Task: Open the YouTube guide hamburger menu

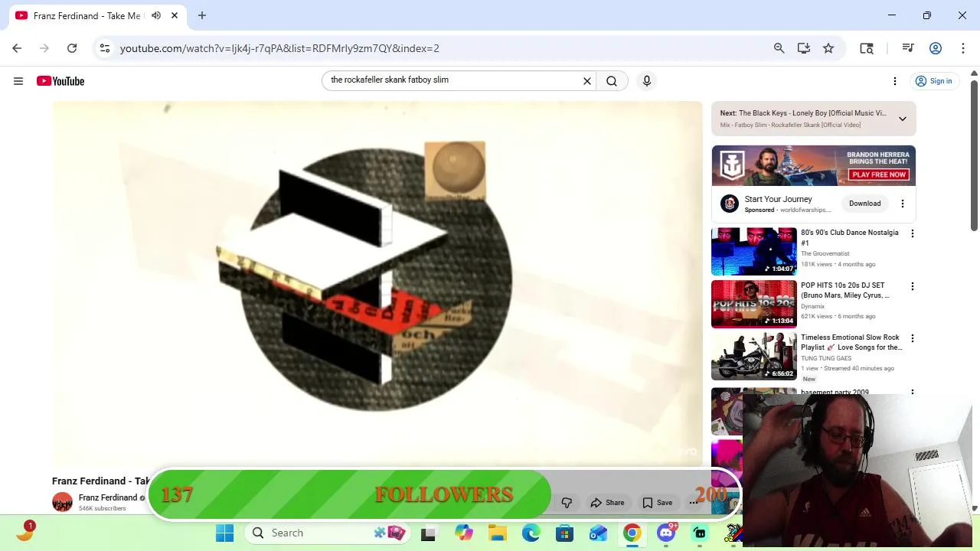Action: point(18,81)
